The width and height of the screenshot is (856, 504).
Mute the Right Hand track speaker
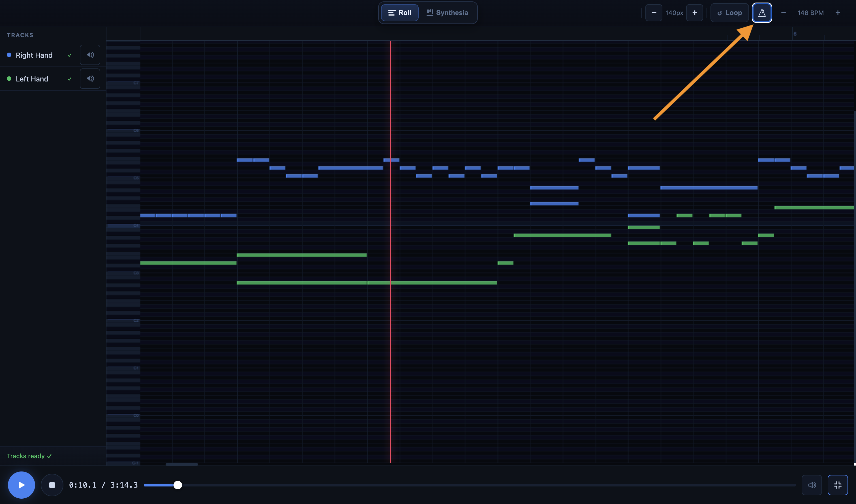point(90,55)
